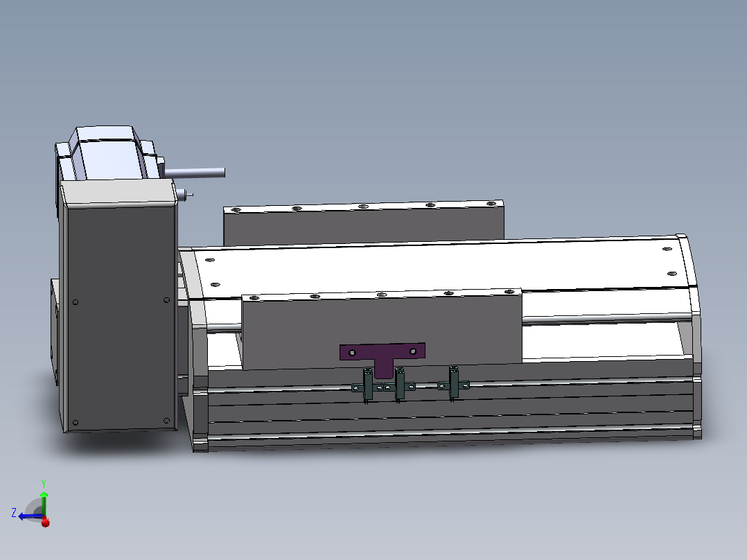Image resolution: width=747 pixels, height=560 pixels.
Task: Click the green Y axis arrow of the triad
Action: tap(44, 503)
